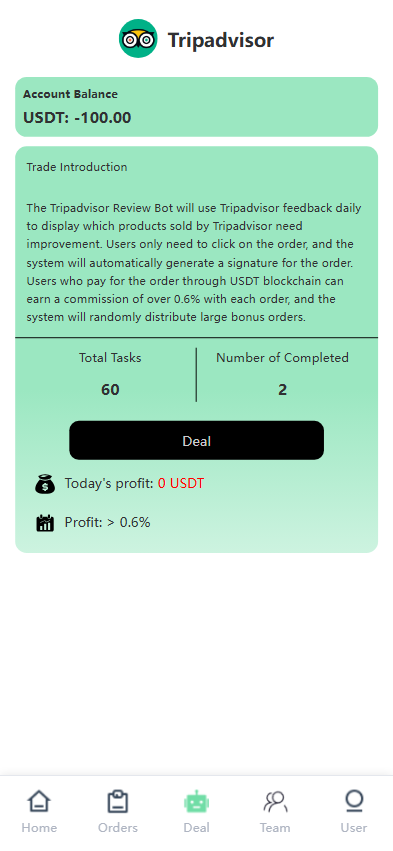
Task: Click the red 0 USDT profit value
Action: 181,483
